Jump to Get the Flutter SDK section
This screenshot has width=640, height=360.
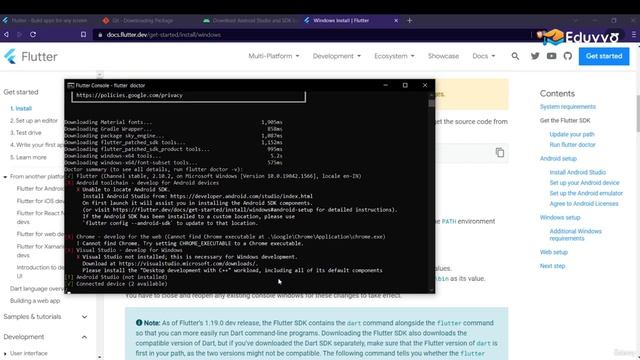pyautogui.click(x=565, y=120)
